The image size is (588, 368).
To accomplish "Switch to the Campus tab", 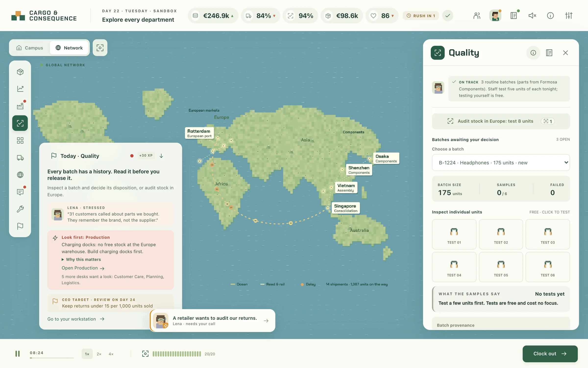I will (30, 48).
